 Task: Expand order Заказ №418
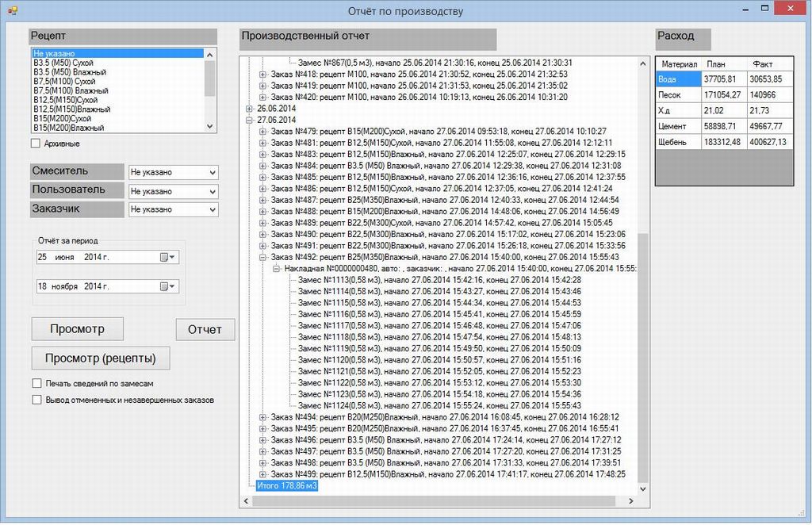262,75
